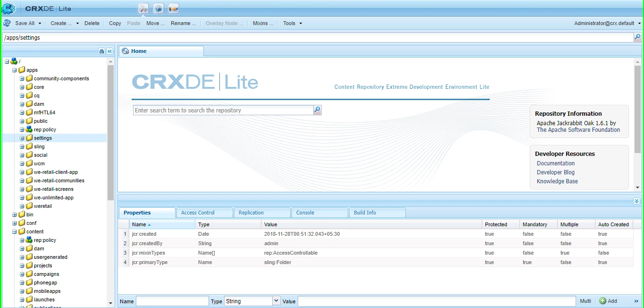
Task: Click the settings folder icon
Action: [x=29, y=138]
